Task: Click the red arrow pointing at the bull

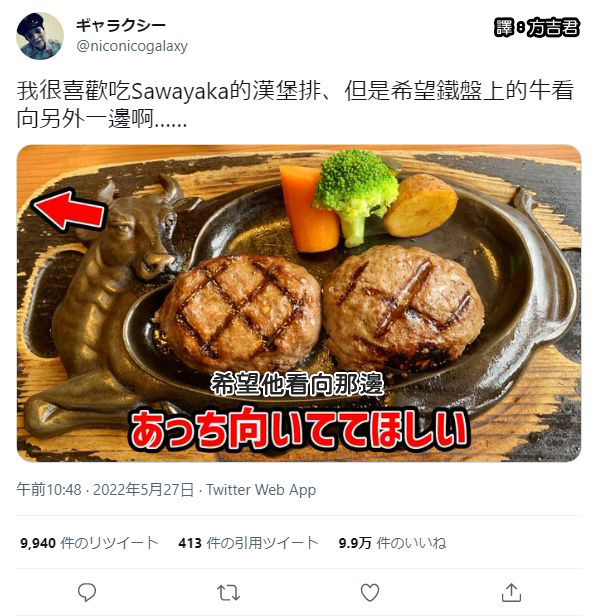Action: (69, 210)
